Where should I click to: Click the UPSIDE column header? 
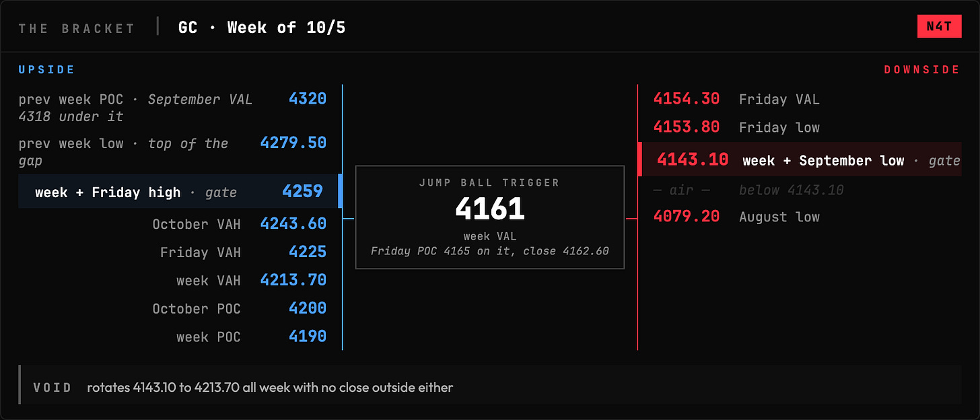[47, 69]
